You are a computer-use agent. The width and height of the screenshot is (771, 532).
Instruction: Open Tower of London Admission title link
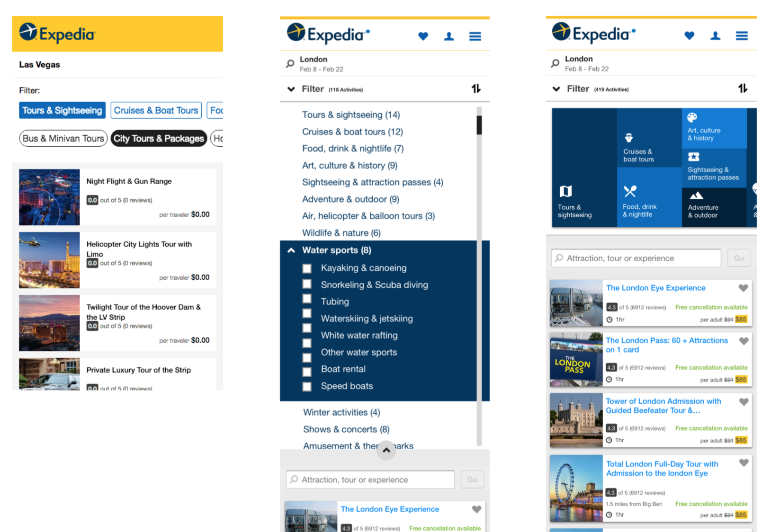663,406
